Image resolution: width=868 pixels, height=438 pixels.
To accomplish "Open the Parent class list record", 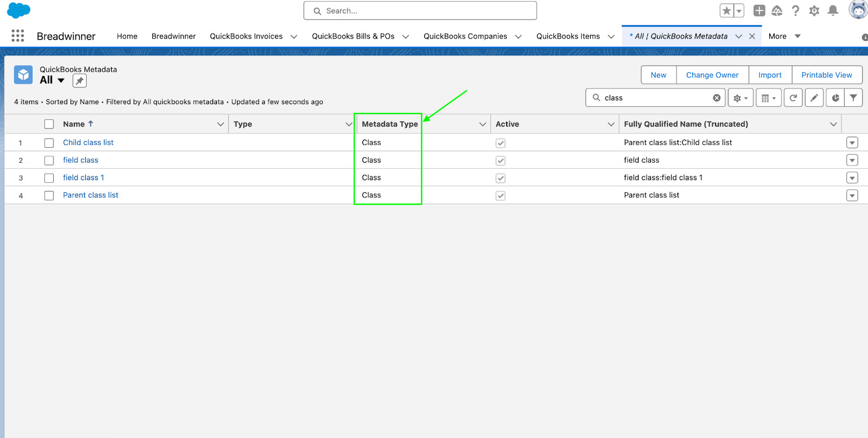I will 91,195.
